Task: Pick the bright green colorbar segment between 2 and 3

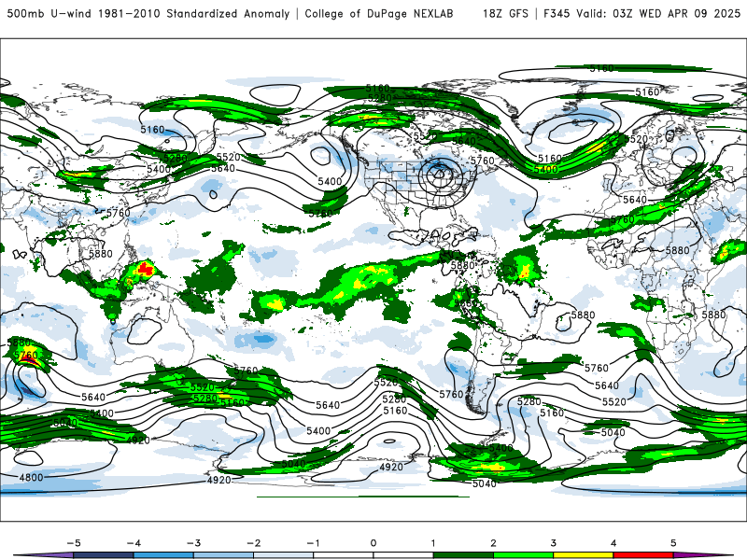Action: (523, 555)
